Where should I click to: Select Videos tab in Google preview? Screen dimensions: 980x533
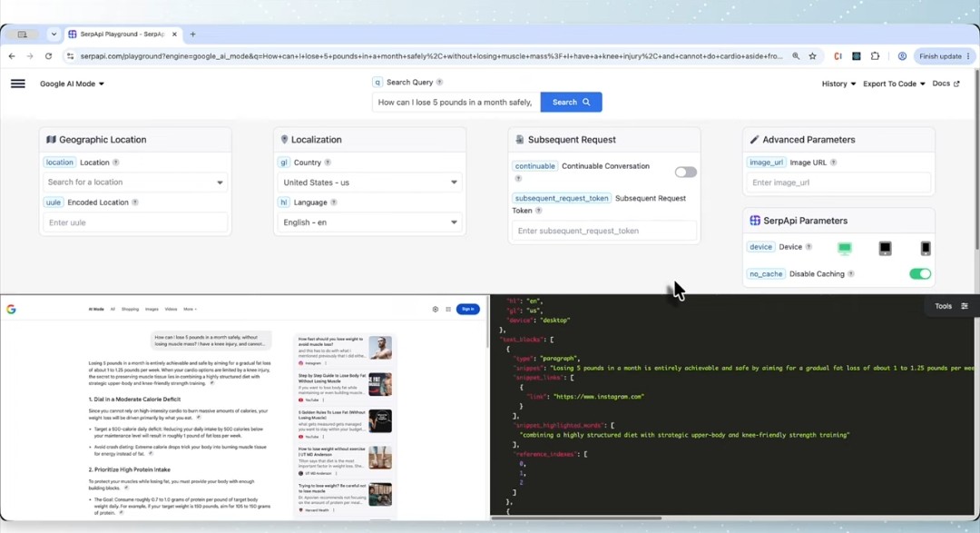tap(171, 309)
